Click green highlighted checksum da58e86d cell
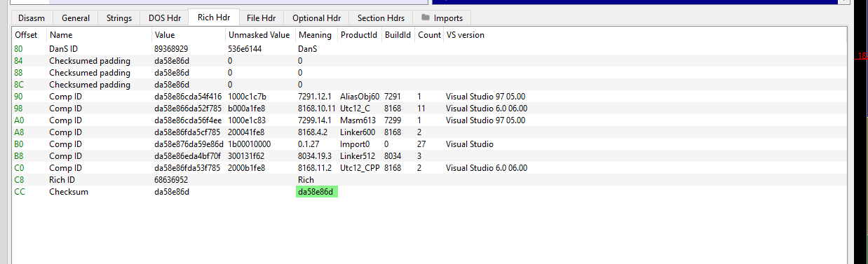Image resolution: width=868 pixels, height=264 pixels. pos(317,192)
